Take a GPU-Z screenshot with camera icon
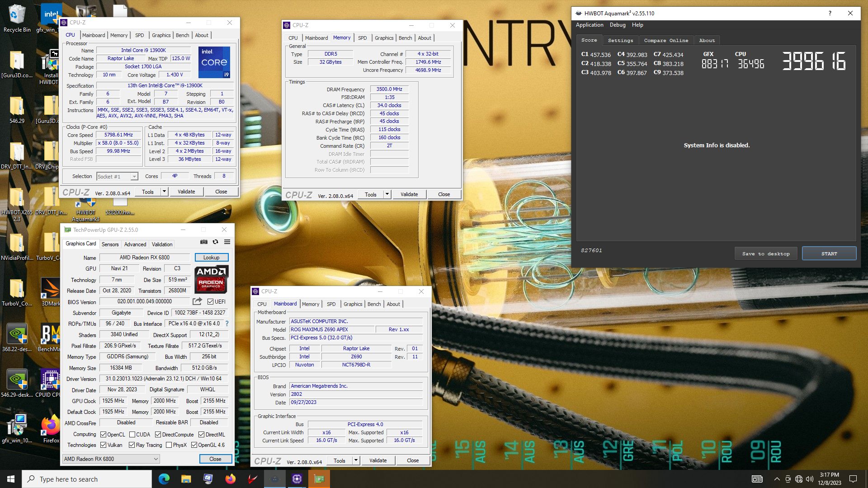 coord(204,242)
